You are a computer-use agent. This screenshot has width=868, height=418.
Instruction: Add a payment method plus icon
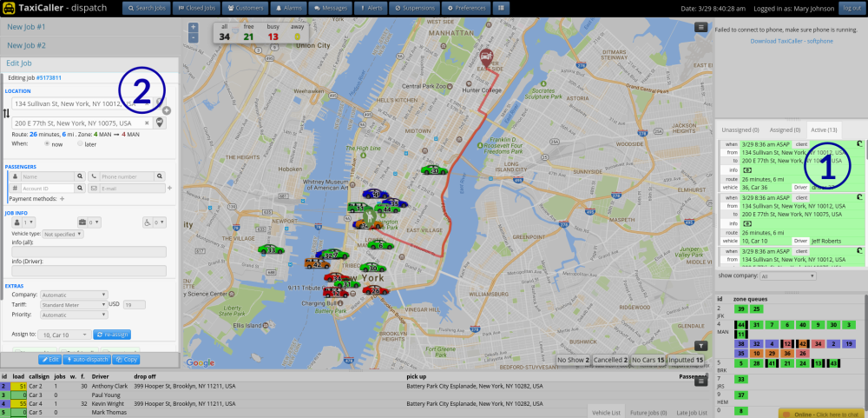62,198
